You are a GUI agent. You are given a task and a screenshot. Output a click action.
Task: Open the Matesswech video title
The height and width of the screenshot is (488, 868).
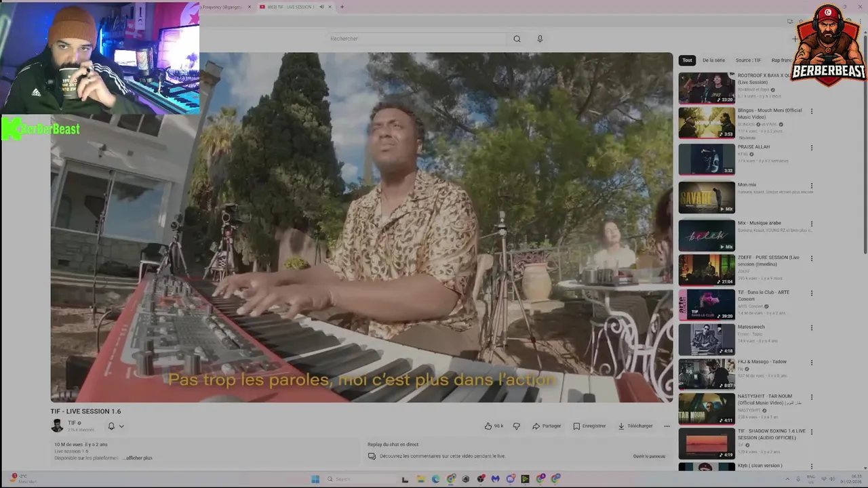pos(751,327)
